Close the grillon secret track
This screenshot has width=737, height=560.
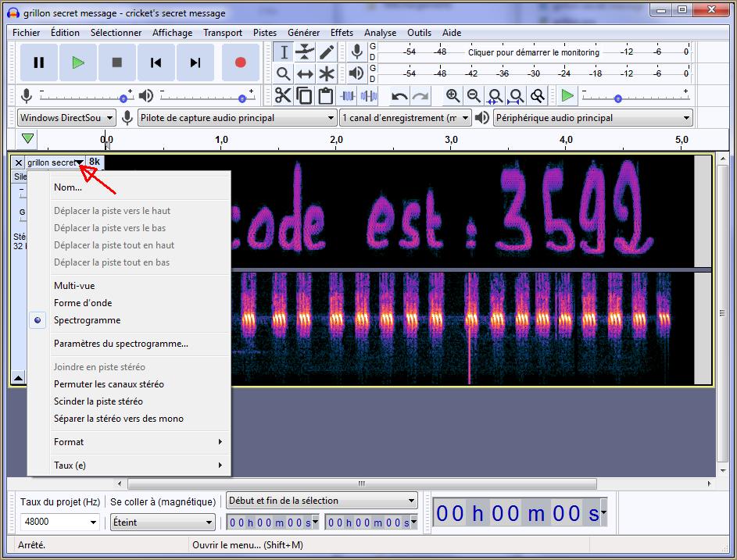[x=19, y=162]
